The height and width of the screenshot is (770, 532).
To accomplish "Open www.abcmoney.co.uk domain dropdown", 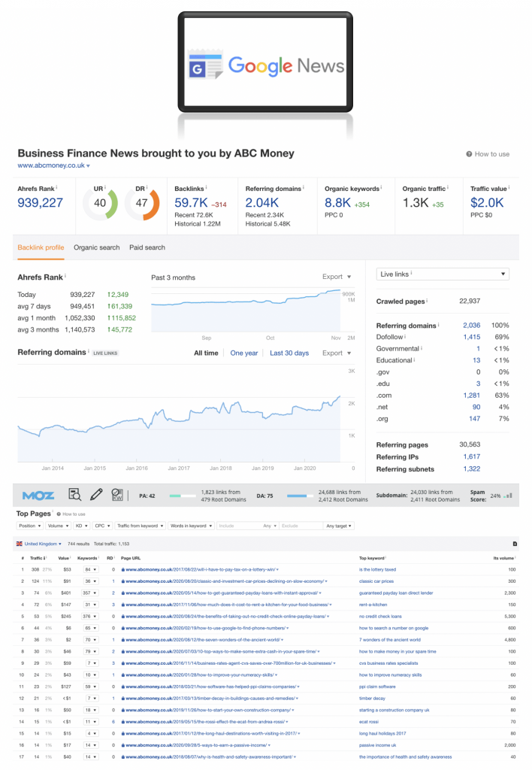I will [x=53, y=165].
